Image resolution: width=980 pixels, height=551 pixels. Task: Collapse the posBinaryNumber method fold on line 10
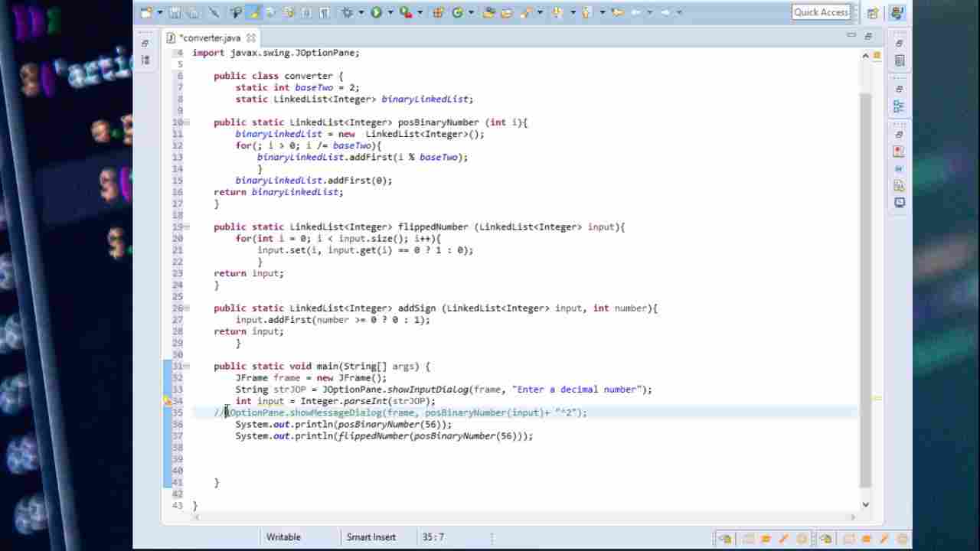pos(187,122)
